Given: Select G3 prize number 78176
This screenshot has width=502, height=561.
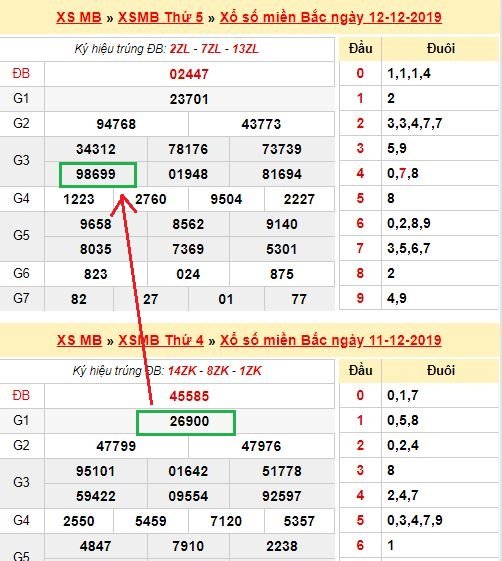Looking at the screenshot, I should tap(188, 149).
